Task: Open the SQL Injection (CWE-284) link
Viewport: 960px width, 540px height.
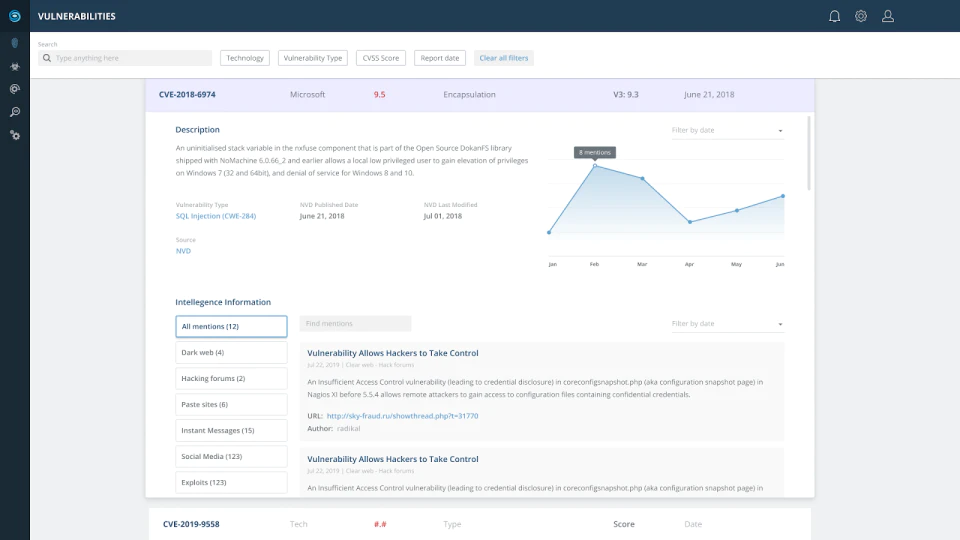Action: pos(216,216)
